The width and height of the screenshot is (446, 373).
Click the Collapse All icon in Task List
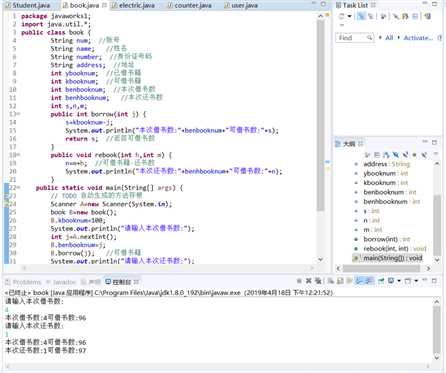(x=415, y=16)
